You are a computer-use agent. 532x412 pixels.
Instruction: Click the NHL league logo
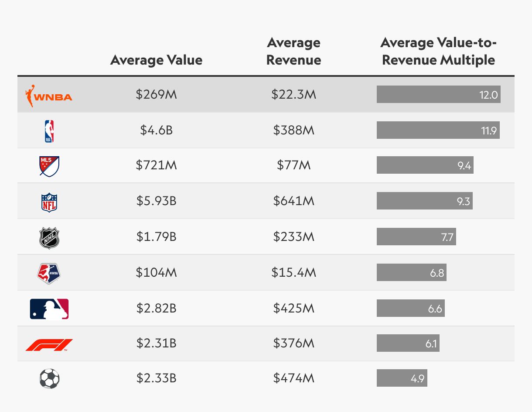(x=49, y=238)
